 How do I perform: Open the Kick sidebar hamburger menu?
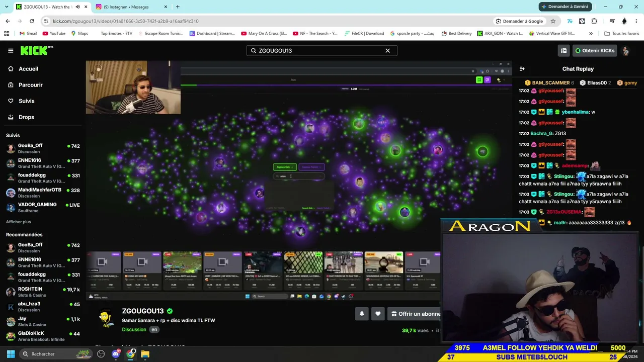(x=11, y=51)
